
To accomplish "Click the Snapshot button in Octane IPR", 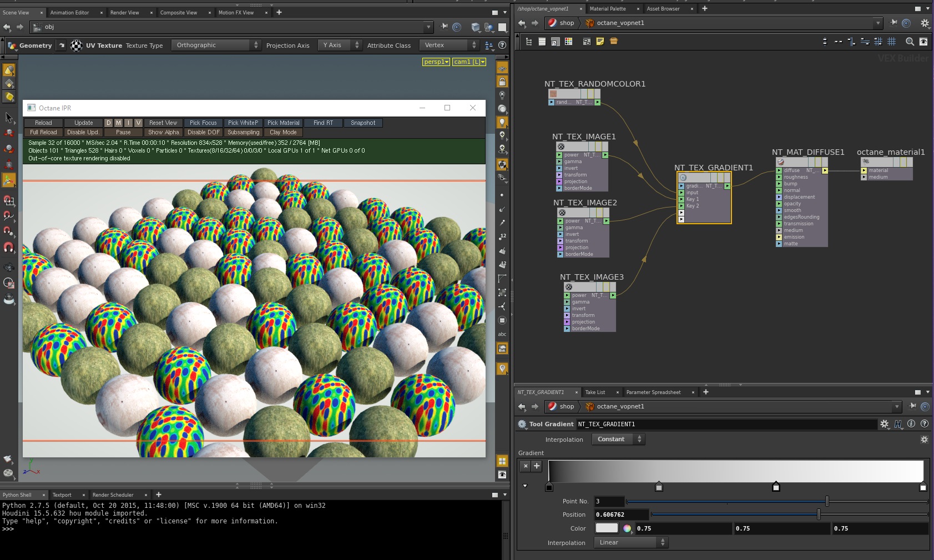I will coord(363,123).
